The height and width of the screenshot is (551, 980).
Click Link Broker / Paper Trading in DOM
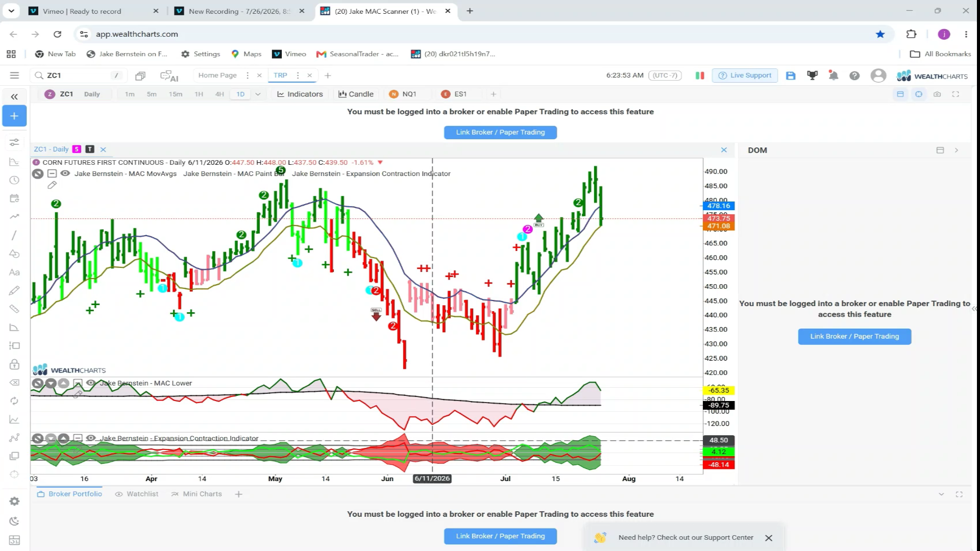tap(854, 337)
